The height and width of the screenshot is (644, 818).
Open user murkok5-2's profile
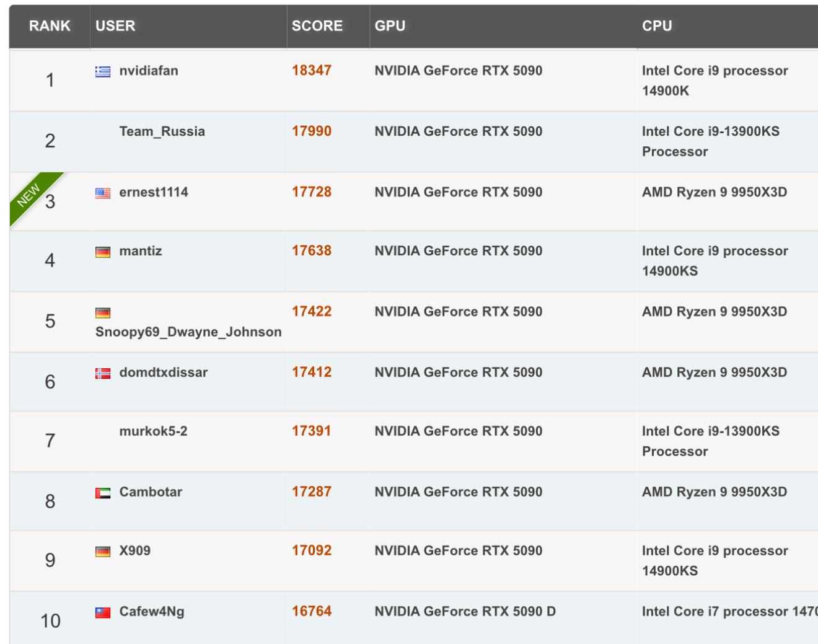pos(153,431)
